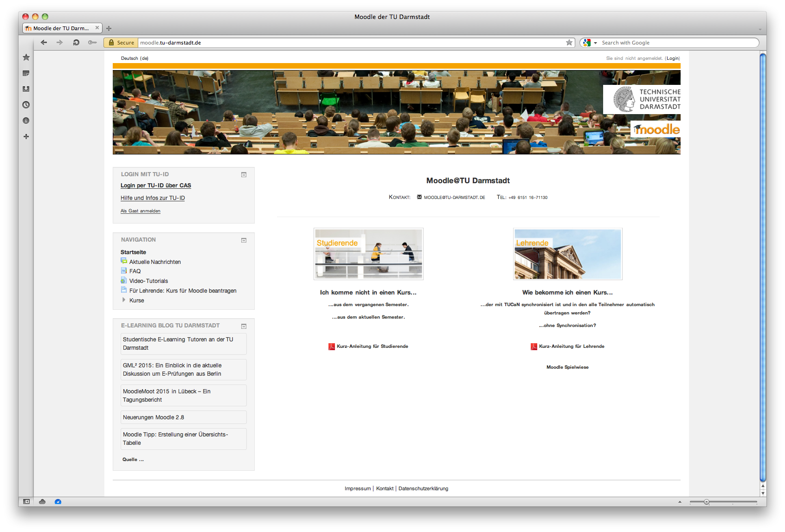
Task: Open Hilfe und Infos zur TU-ID
Action: [x=153, y=198]
